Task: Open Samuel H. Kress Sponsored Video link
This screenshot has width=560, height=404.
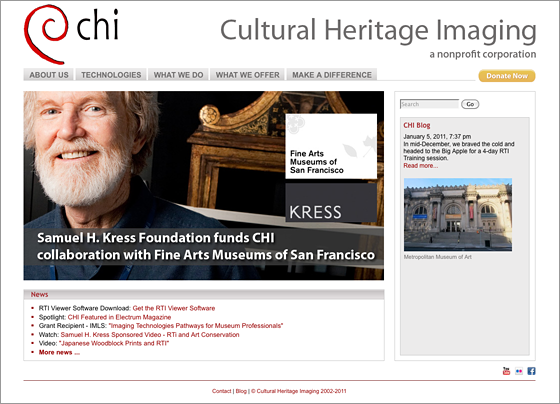Action: (150, 335)
